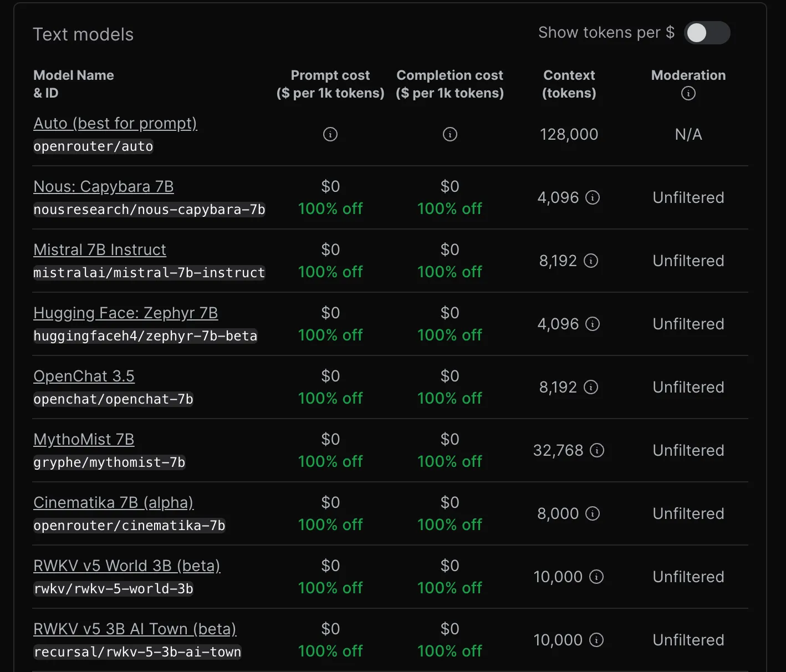Select the rwkv/rwkv-5-world-3b ID text
The width and height of the screenshot is (786, 672).
pos(113,589)
